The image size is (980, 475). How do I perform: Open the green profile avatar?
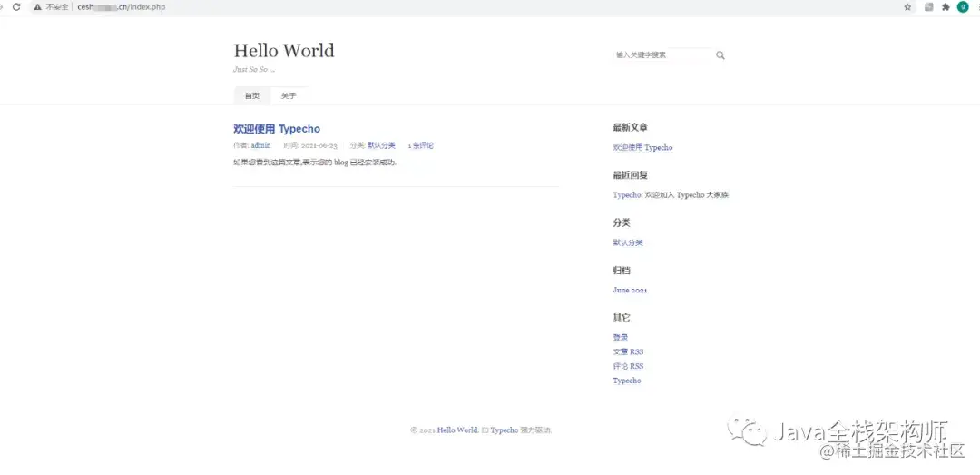[963, 7]
